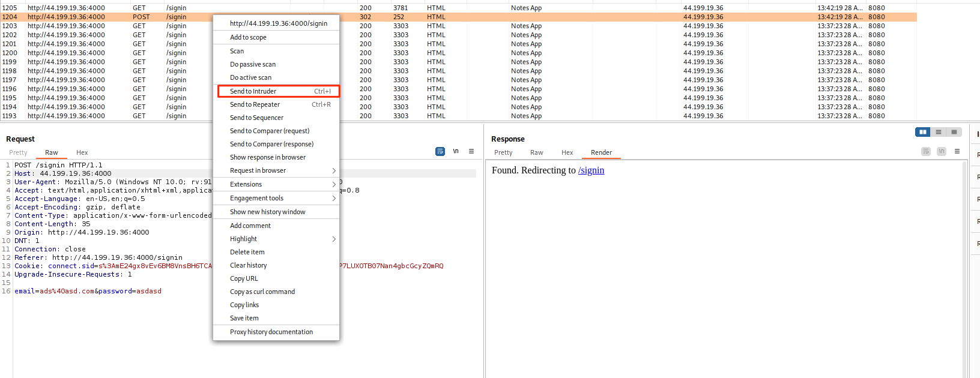The width and height of the screenshot is (980, 378).
Task: Switch to top-bottom stacked layout view
Action: coord(939,132)
